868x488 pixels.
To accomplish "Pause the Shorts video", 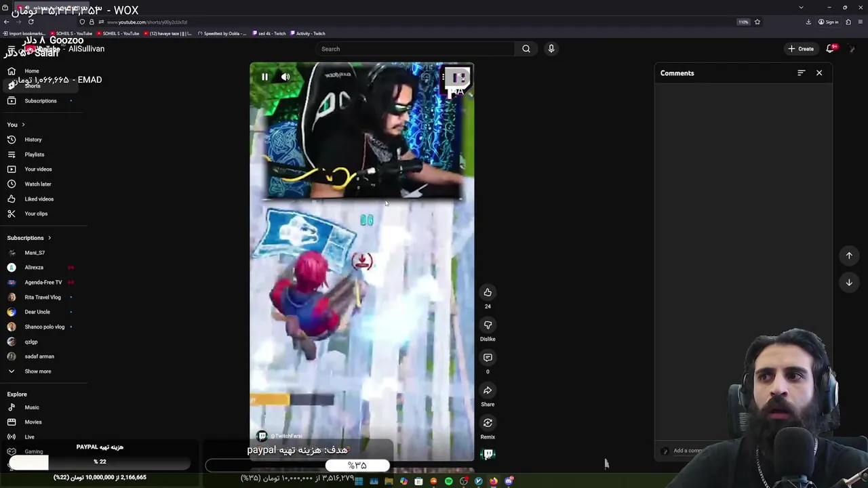I will tap(264, 77).
